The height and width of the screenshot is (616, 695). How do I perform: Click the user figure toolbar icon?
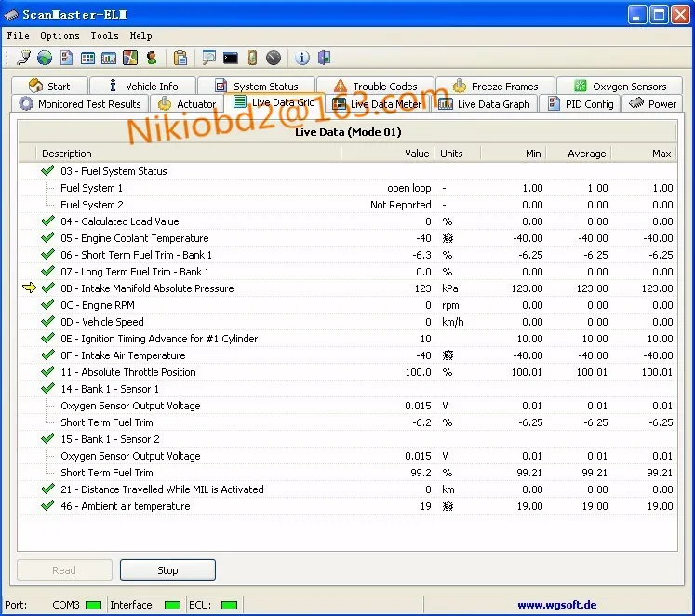click(x=152, y=58)
